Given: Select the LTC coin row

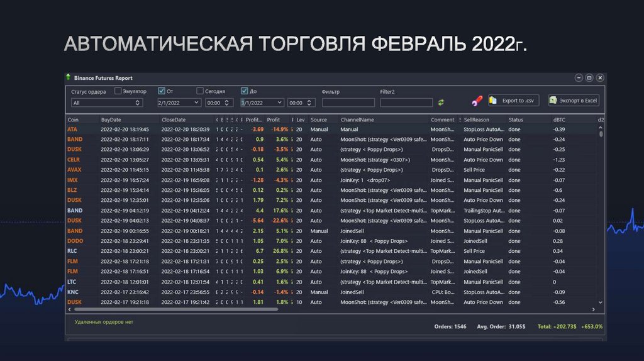Looking at the screenshot, I should coord(332,282).
